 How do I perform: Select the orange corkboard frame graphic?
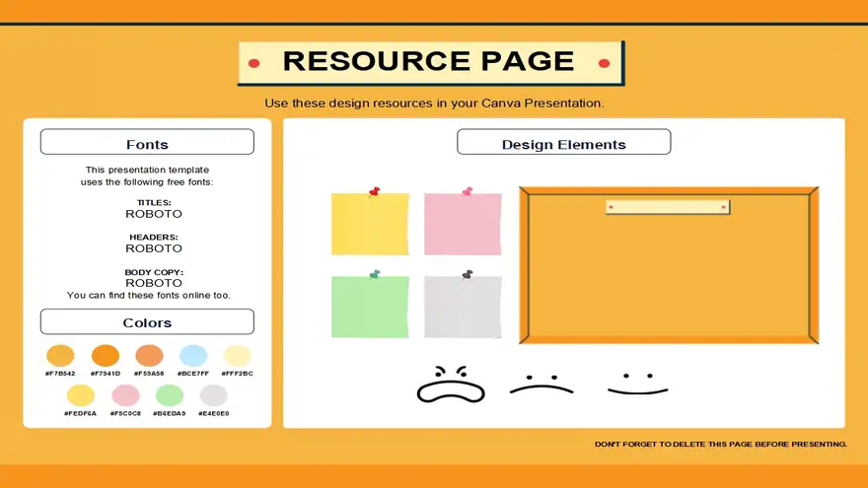point(669,265)
